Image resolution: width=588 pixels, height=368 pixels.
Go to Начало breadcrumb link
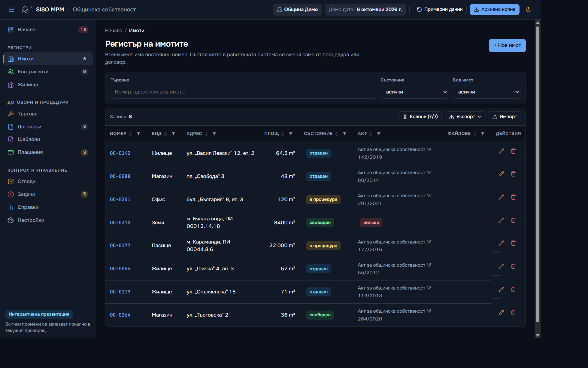point(114,31)
